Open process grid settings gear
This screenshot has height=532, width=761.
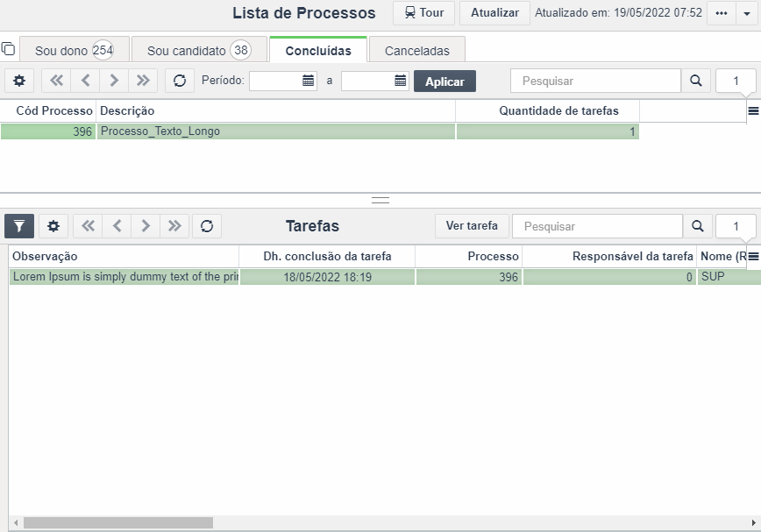(x=19, y=81)
